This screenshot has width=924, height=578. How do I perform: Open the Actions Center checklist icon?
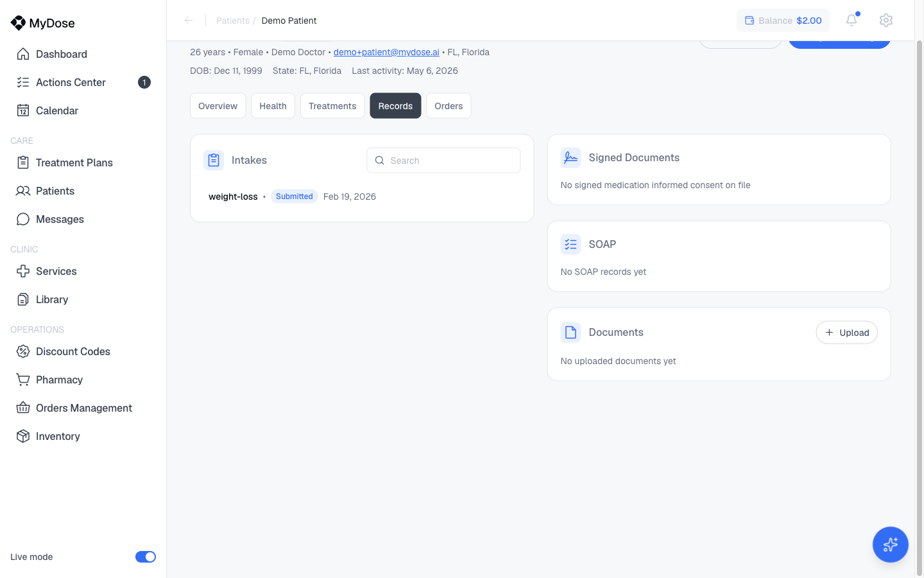(23, 82)
